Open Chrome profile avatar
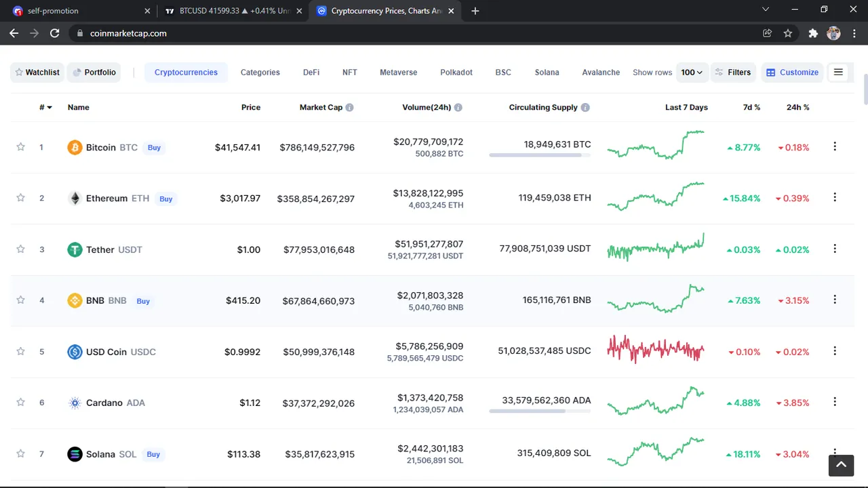 [834, 33]
